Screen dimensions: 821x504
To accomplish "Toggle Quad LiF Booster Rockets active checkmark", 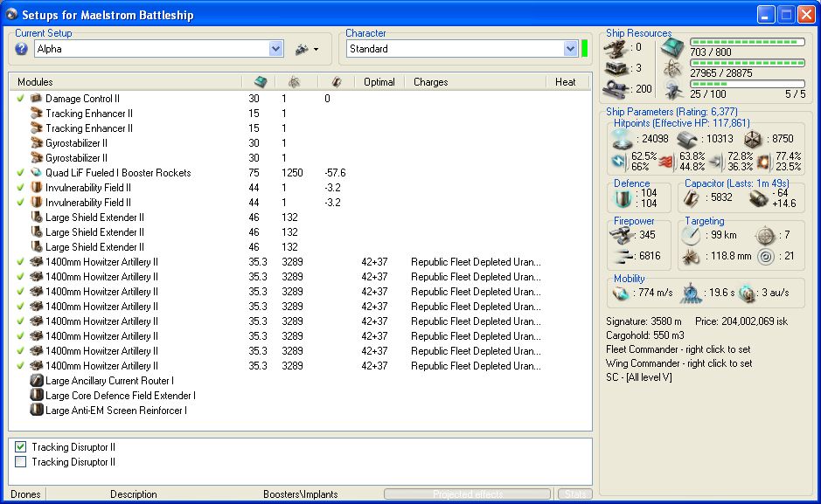I will (x=20, y=173).
